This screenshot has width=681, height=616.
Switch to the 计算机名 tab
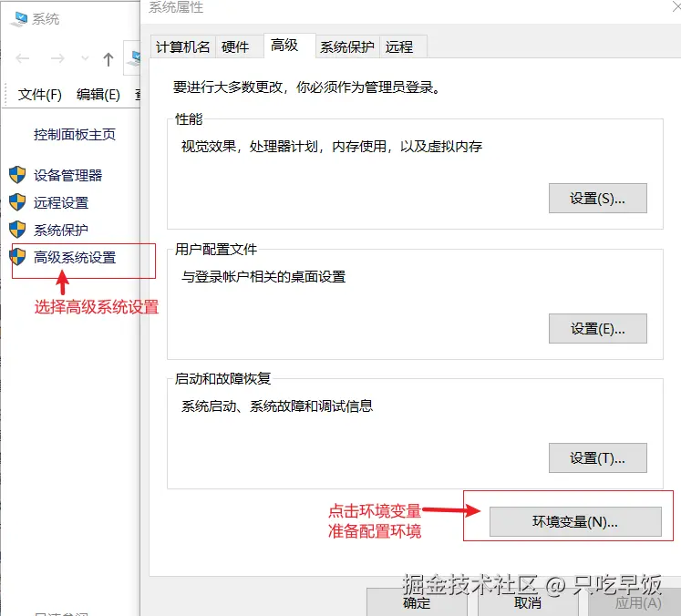click(183, 46)
